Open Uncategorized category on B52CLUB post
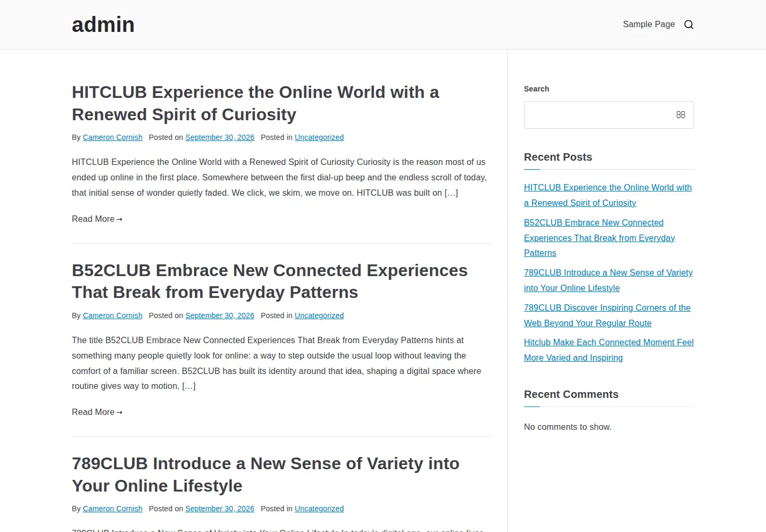766x532 pixels. 319,315
